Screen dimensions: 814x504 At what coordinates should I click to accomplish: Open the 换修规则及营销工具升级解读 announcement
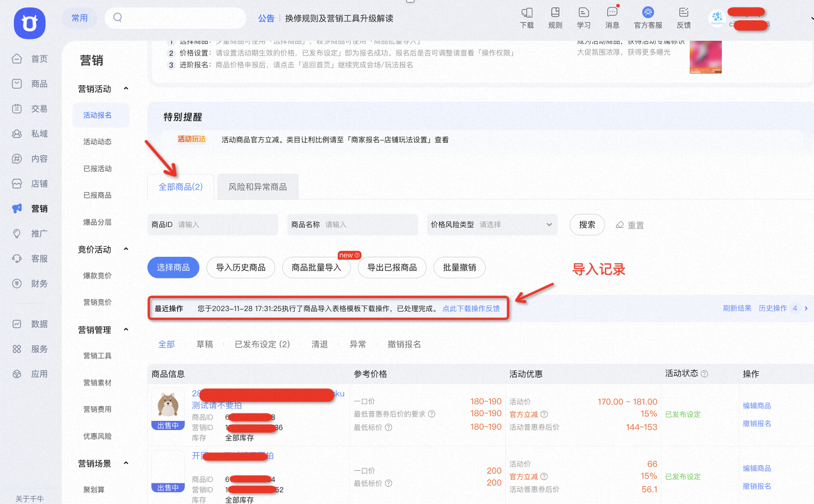point(339,18)
